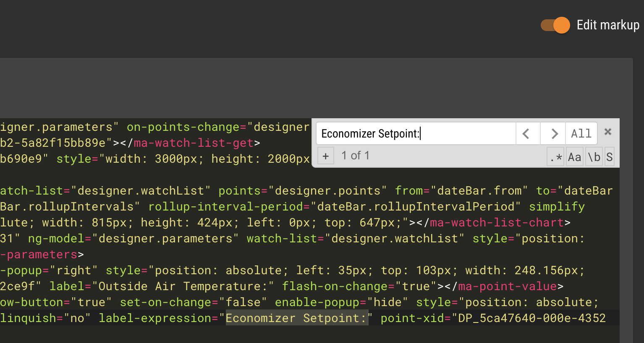Focus the Economizer Setpoint search field
Screen dimensions: 644x343
416,133
